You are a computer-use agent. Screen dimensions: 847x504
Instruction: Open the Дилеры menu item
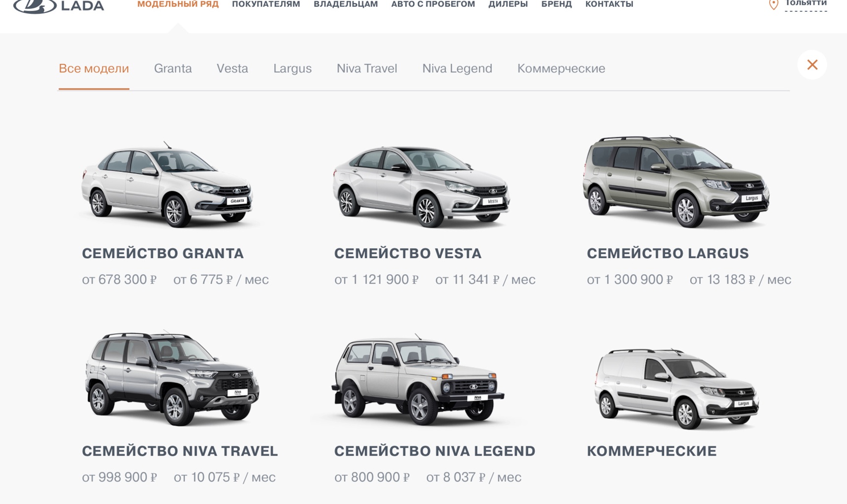pyautogui.click(x=508, y=4)
